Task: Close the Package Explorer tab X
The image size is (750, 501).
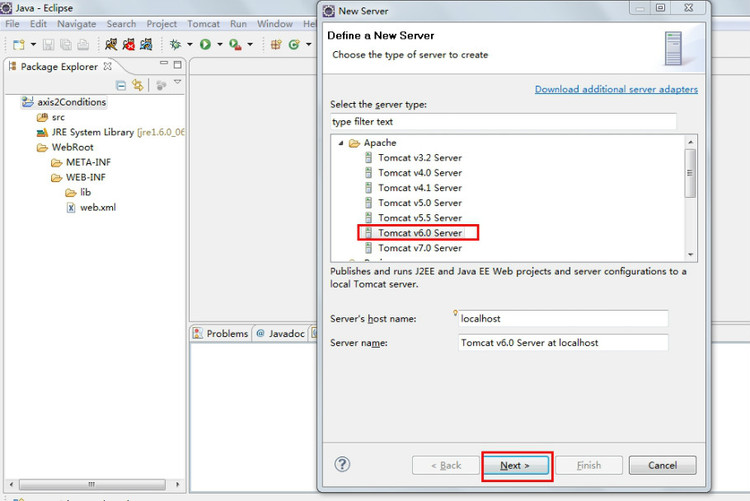Action: click(108, 66)
